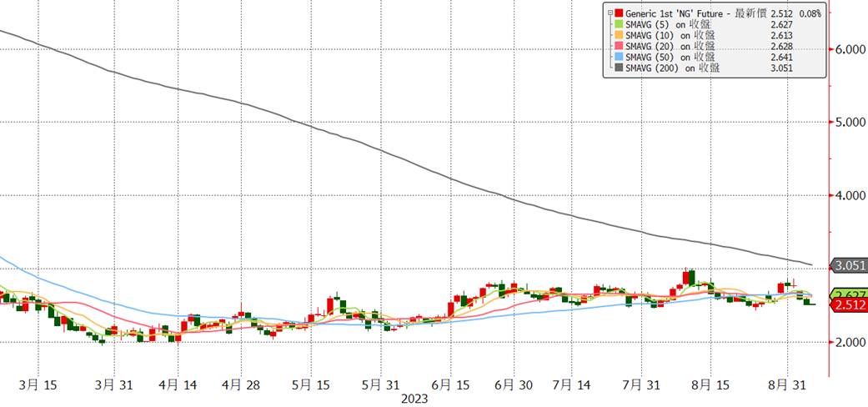Click the 4月 28 date label
Screen dimensions: 868x407
pyautogui.click(x=241, y=385)
